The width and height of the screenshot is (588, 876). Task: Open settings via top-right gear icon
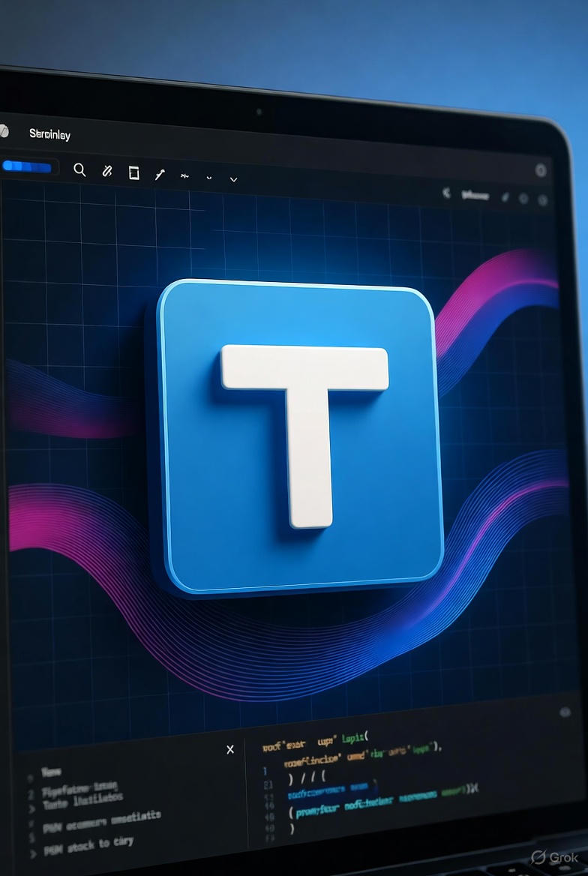(540, 171)
